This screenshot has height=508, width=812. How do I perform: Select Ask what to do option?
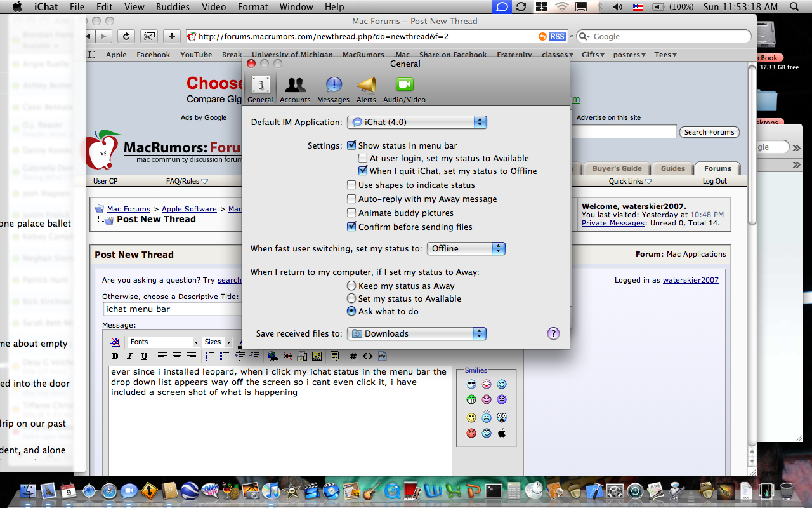tap(351, 311)
